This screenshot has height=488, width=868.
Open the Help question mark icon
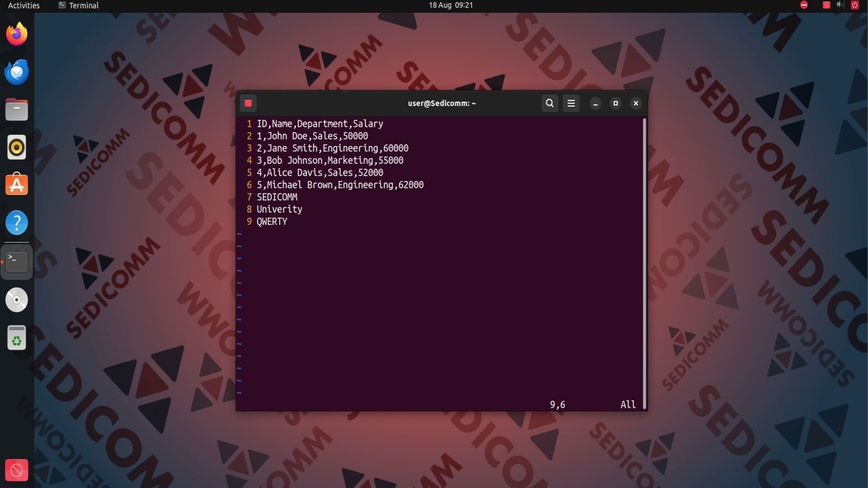tap(17, 223)
